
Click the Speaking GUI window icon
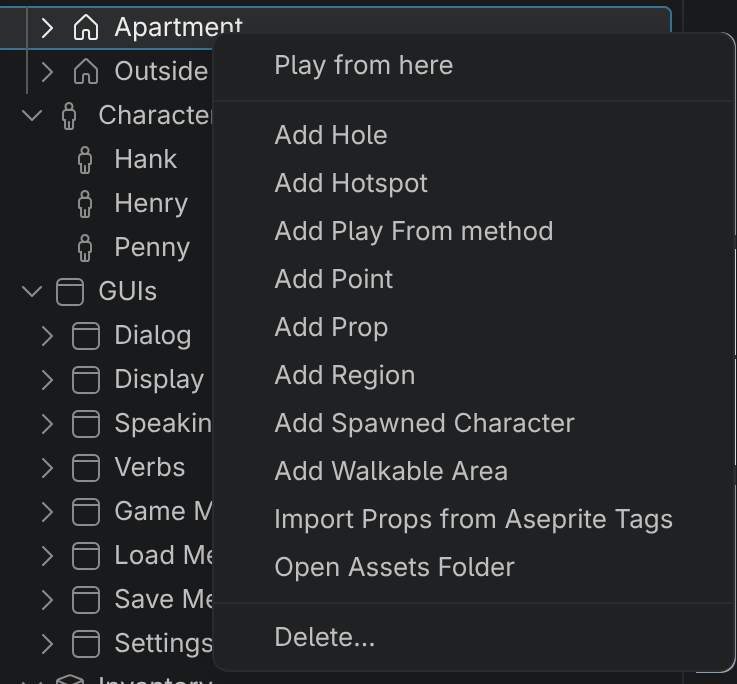pos(86,424)
